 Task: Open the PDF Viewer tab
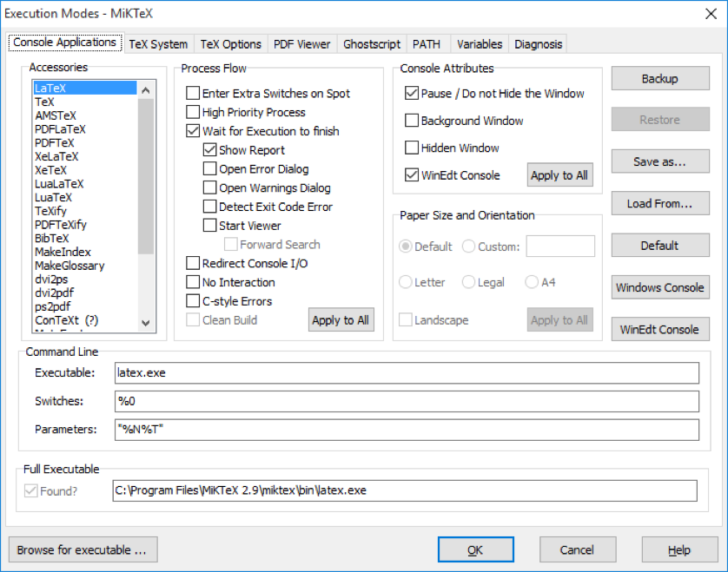pos(301,43)
